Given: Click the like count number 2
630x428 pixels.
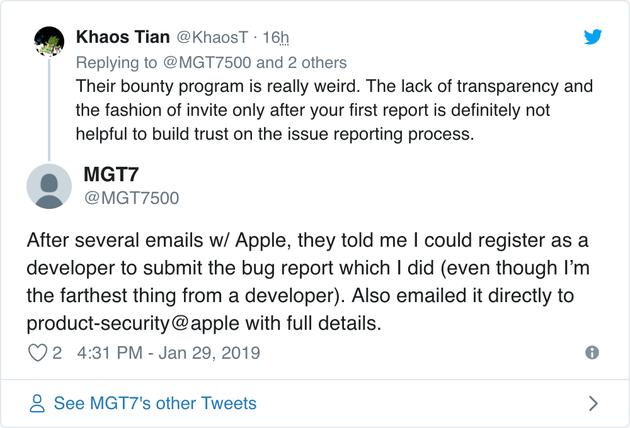Looking at the screenshot, I should 58,353.
